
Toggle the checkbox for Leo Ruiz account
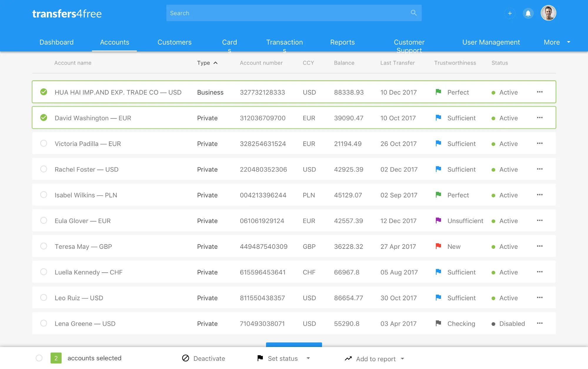44,298
